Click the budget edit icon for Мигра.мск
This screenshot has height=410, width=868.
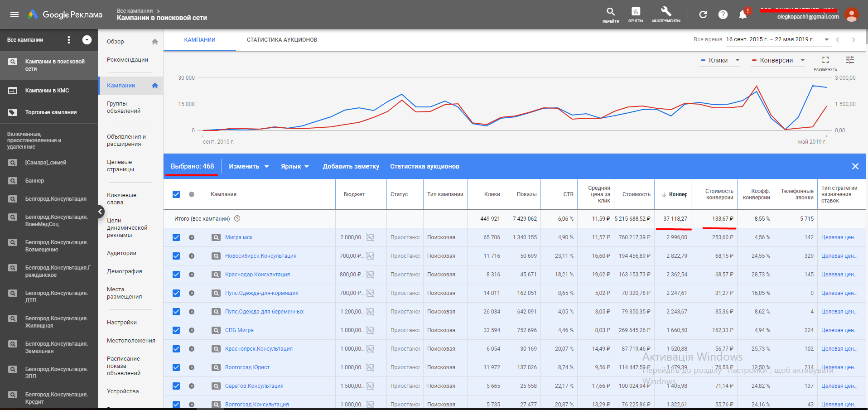coord(370,237)
